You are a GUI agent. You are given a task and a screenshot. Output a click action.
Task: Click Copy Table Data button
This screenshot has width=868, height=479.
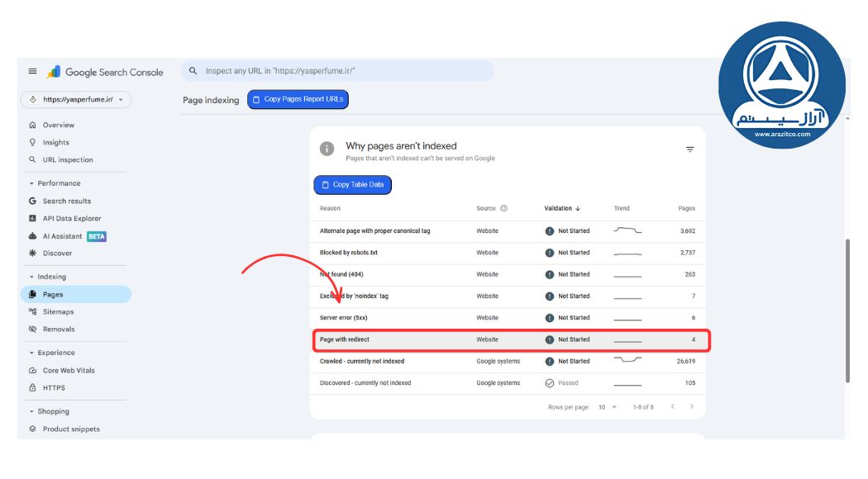click(x=353, y=185)
